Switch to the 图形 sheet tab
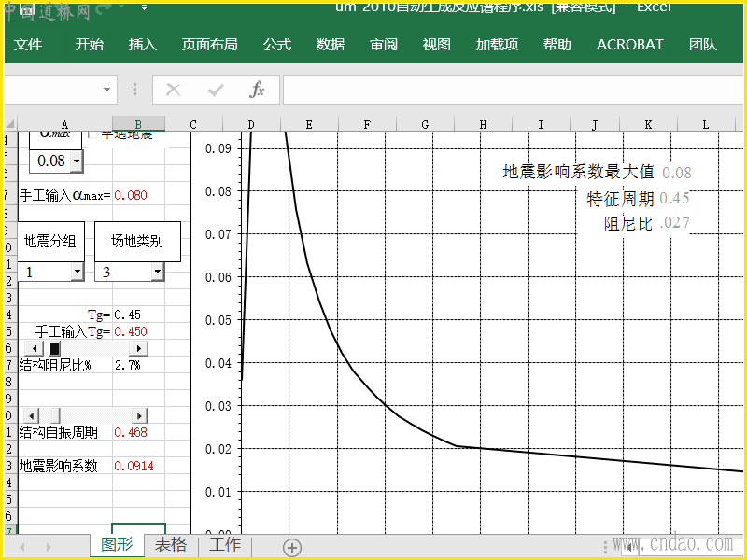The width and height of the screenshot is (747, 560). click(x=118, y=545)
